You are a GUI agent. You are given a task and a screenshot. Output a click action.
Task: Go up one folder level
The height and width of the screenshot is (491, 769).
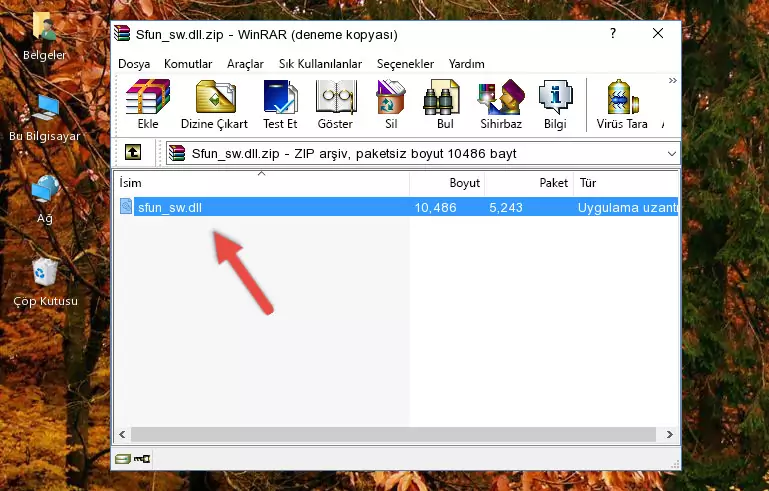[133, 153]
